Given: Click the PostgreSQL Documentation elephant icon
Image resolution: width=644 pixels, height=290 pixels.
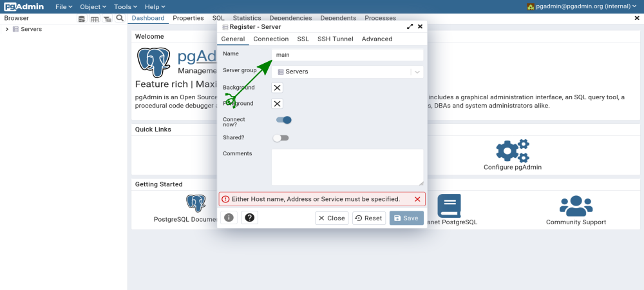Looking at the screenshot, I should pyautogui.click(x=196, y=204).
